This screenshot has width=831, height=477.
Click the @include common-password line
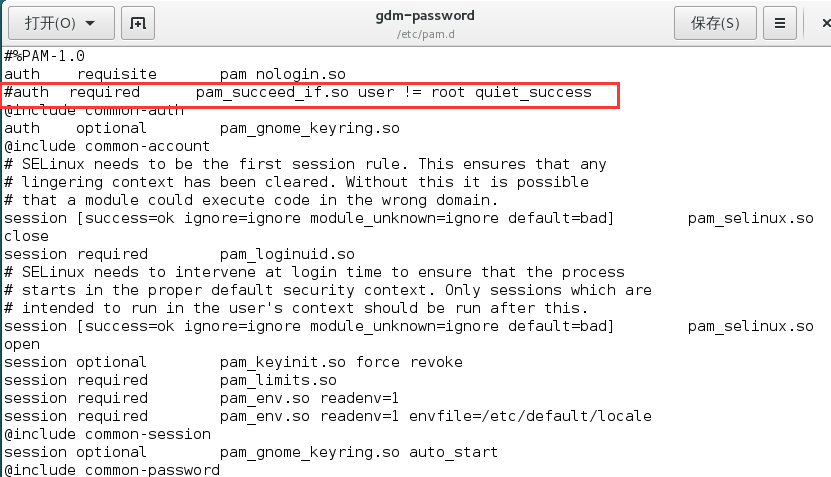tap(112, 470)
